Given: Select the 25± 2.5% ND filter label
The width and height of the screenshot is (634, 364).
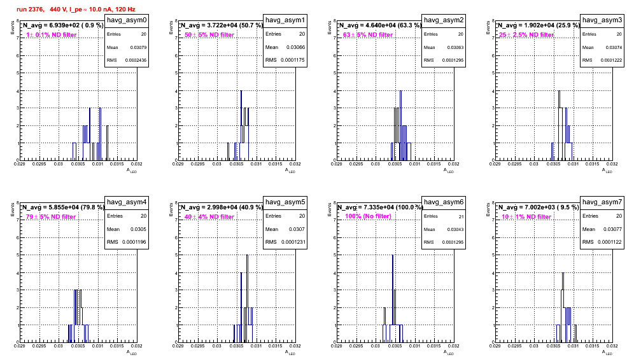Looking at the screenshot, I should pyautogui.click(x=526, y=35).
